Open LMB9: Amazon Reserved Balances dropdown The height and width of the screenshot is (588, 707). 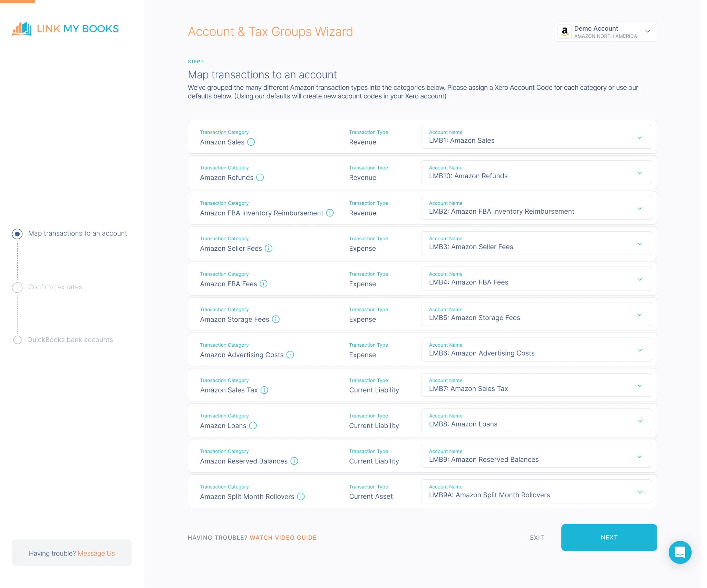536,456
